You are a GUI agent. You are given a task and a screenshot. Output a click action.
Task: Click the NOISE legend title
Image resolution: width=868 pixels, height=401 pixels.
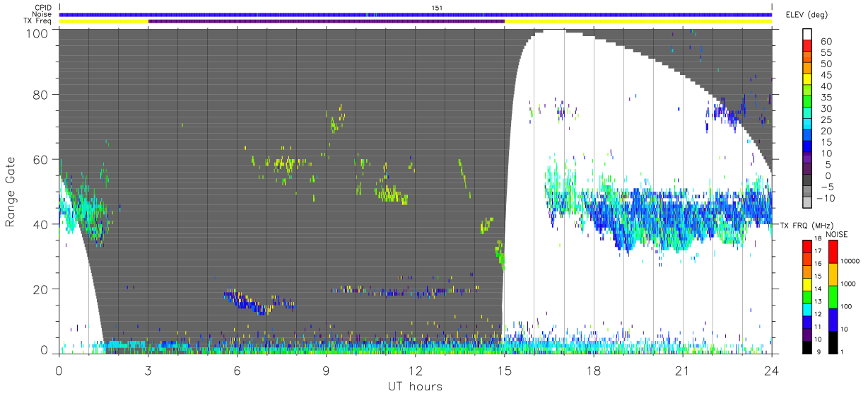point(837,234)
